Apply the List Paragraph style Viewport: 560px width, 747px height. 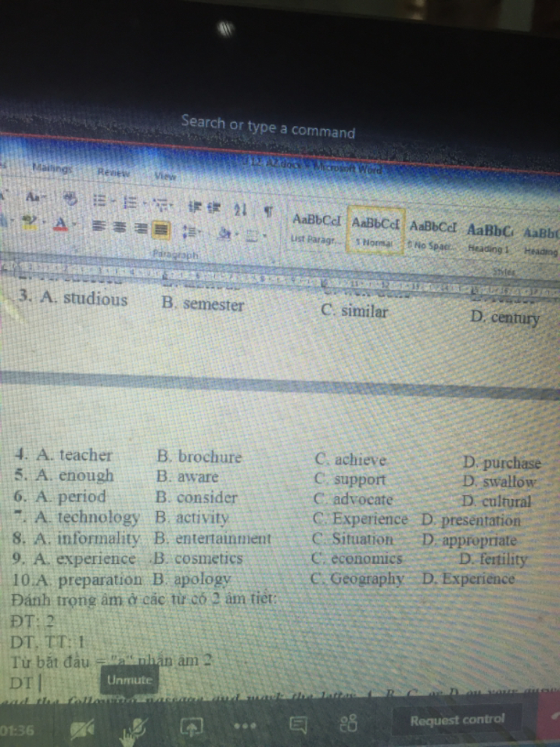[316, 228]
